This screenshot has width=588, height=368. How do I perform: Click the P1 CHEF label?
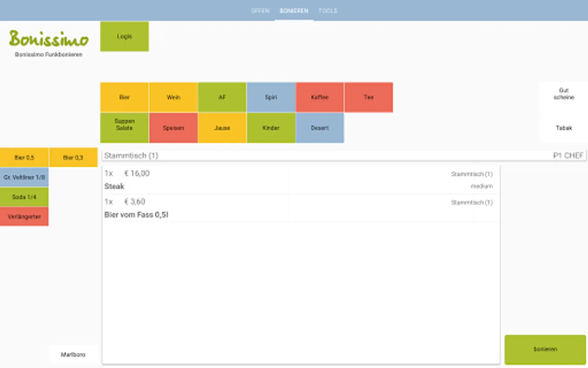coord(568,155)
